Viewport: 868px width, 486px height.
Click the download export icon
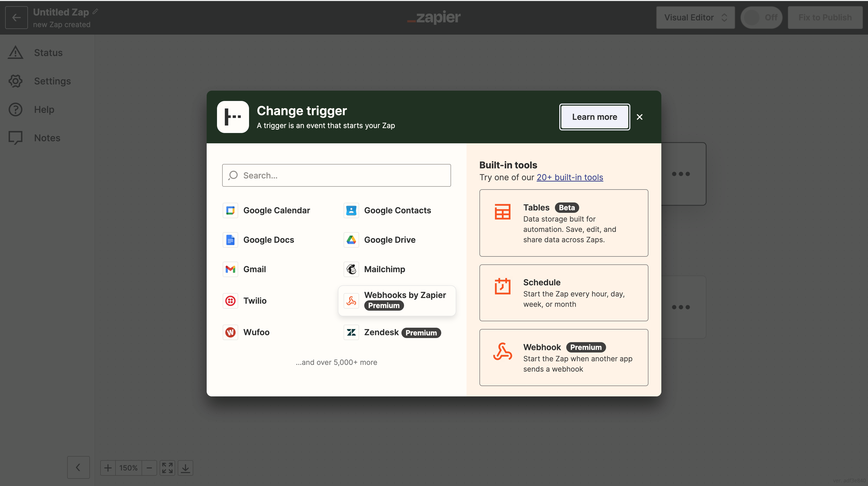[185, 468]
